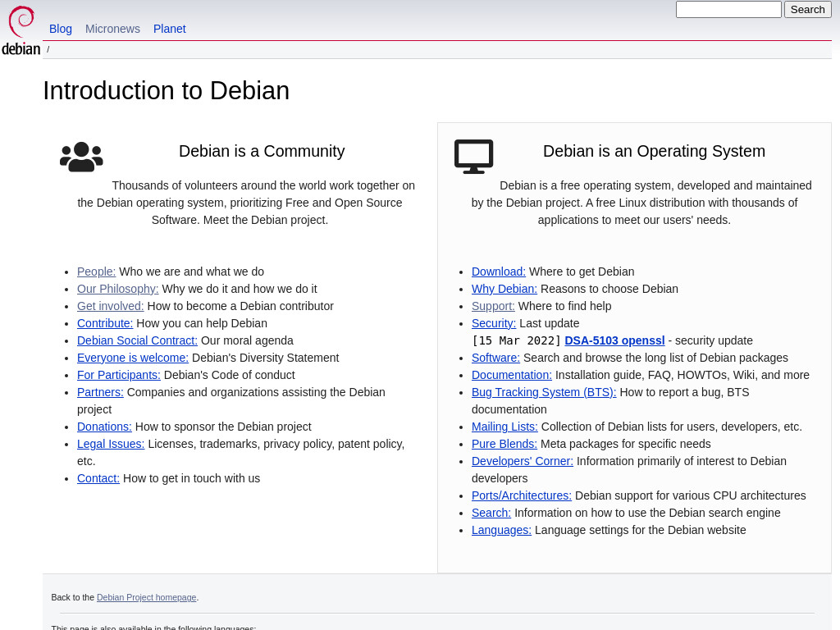Open the Why Debian link

504,289
